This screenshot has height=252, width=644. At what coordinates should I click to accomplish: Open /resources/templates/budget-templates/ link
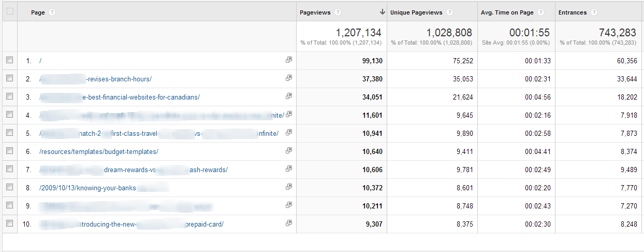coord(99,152)
